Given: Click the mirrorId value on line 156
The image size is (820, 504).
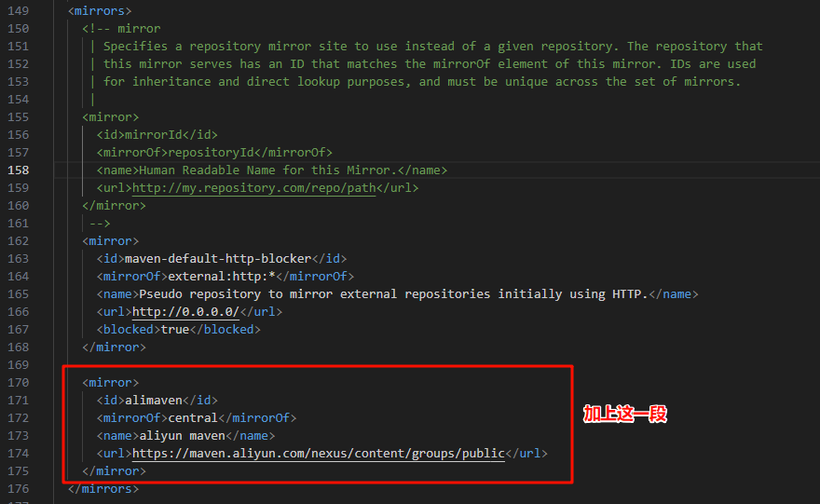Looking at the screenshot, I should click(154, 135).
